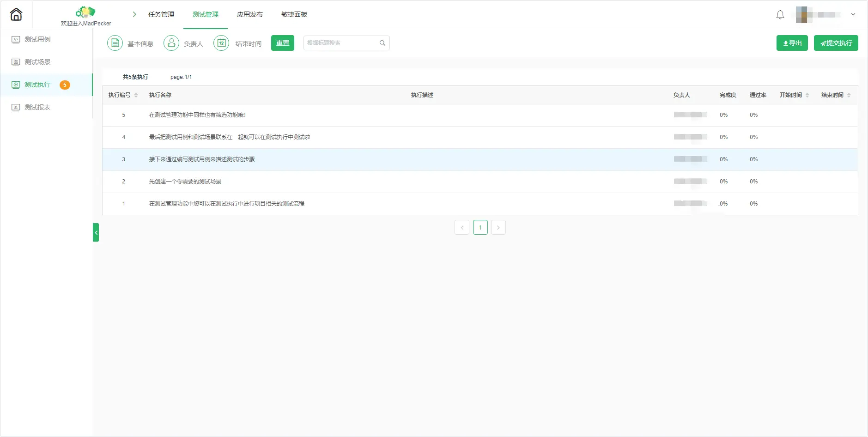Click the 负责人 column header
Viewport: 868px width, 437px height.
point(681,95)
